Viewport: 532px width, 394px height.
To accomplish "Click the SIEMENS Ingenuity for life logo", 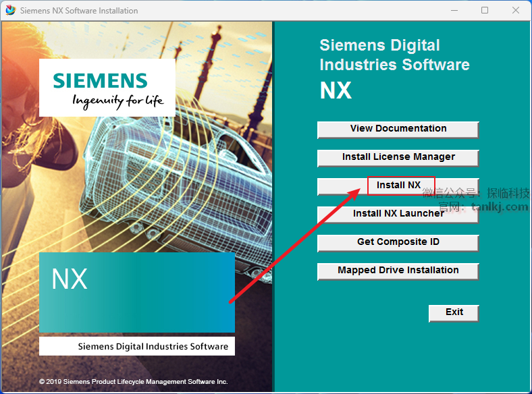I will [107, 88].
